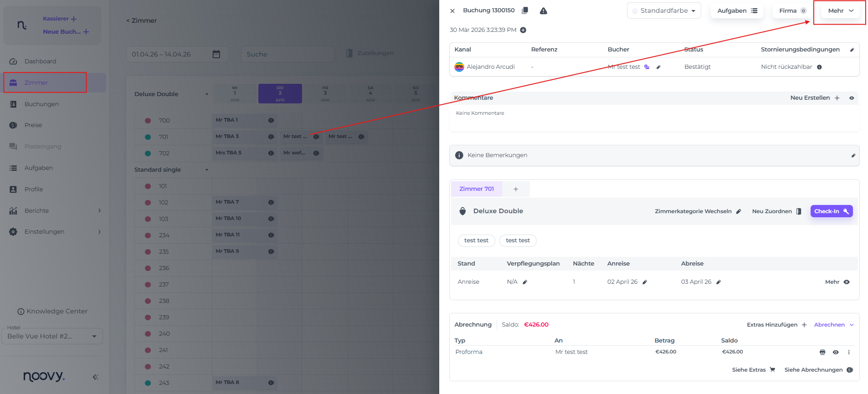Open the Mehr dropdown at top right
The height and width of the screenshot is (394, 868).
click(x=840, y=11)
